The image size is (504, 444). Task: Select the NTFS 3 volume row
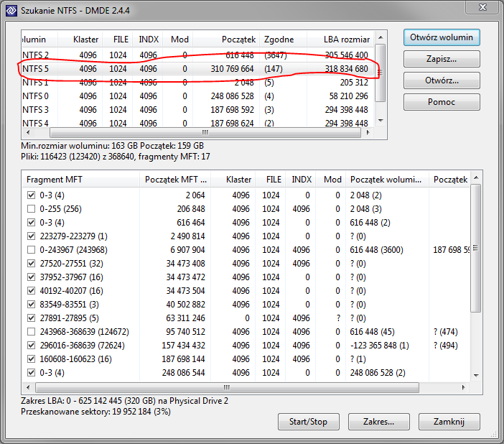click(198, 110)
